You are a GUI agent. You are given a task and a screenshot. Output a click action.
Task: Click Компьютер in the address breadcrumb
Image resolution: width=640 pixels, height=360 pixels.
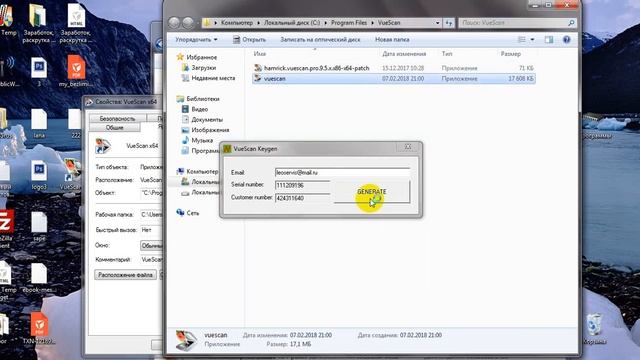237,23
